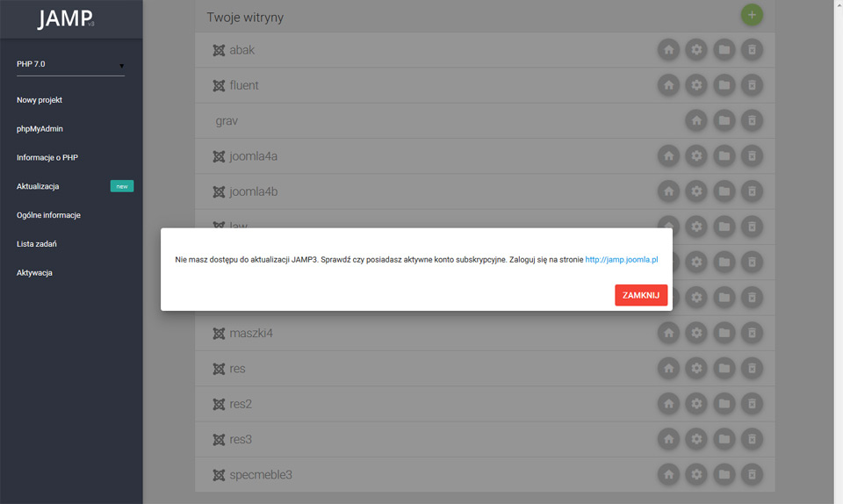Open the PHP 7.0 version dropdown
The width and height of the screenshot is (843, 504).
(x=70, y=64)
